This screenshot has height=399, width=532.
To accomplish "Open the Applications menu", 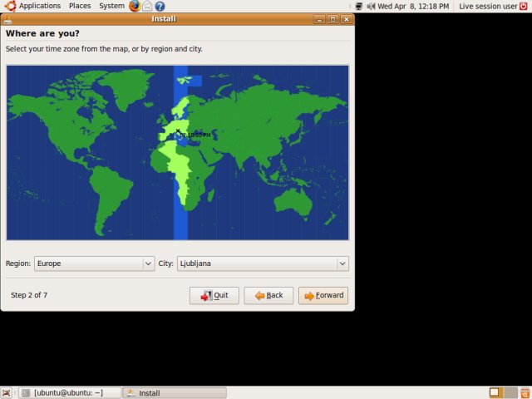I will (40, 6).
